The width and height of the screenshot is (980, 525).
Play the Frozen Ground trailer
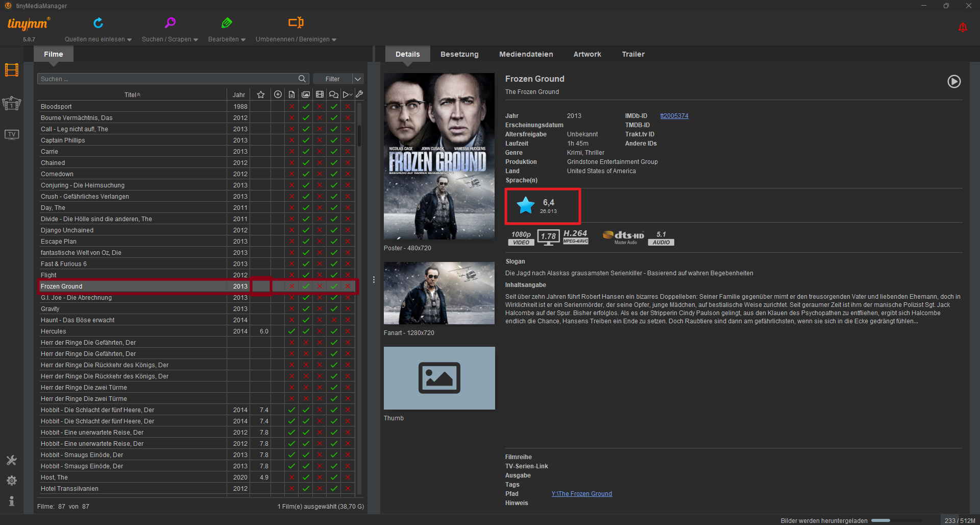pyautogui.click(x=954, y=82)
